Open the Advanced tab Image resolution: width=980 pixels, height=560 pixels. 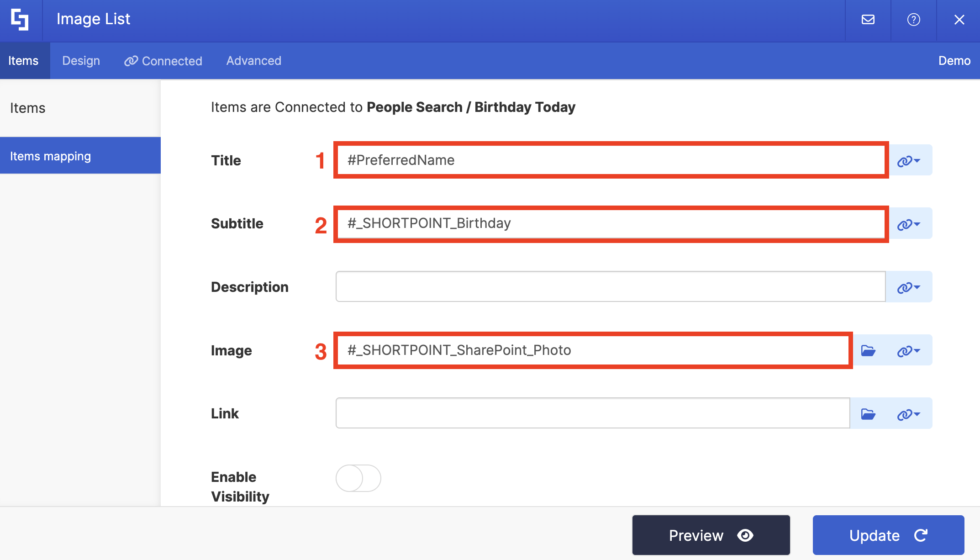[x=253, y=61]
